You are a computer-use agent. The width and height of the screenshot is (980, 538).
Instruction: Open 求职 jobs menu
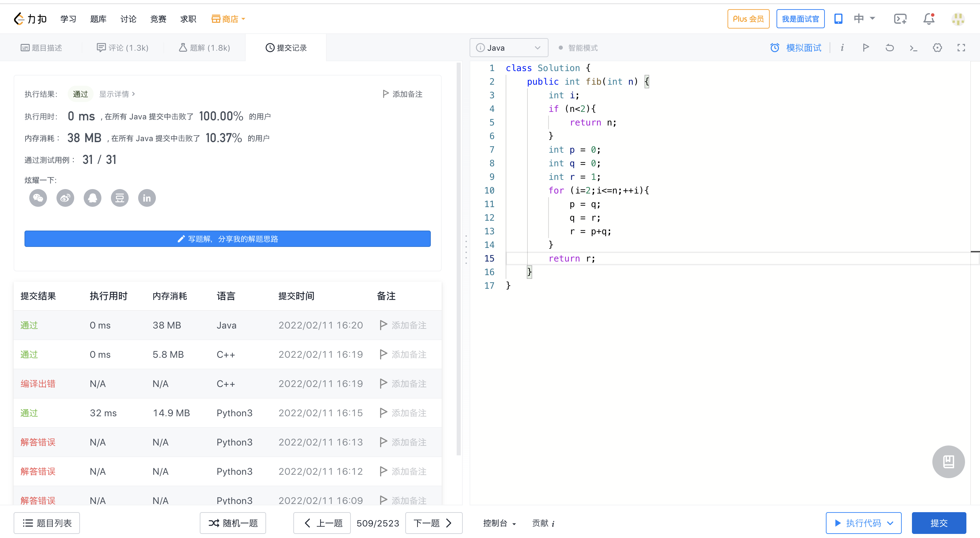188,19
